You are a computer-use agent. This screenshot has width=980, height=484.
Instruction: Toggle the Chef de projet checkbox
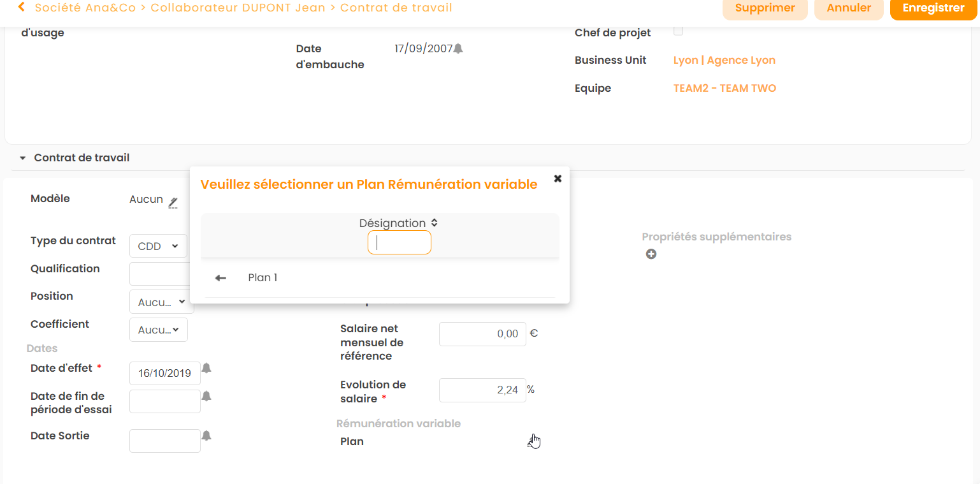coord(679,31)
